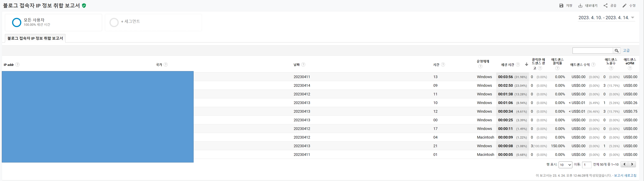This screenshot has width=644, height=181.
Task: Click the Edit (수정) pencil icon
Action: click(x=624, y=6)
